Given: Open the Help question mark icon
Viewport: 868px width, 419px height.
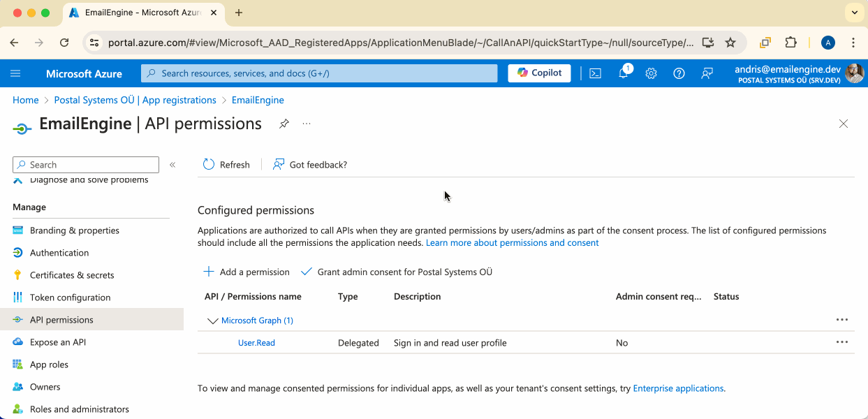Looking at the screenshot, I should [x=679, y=73].
